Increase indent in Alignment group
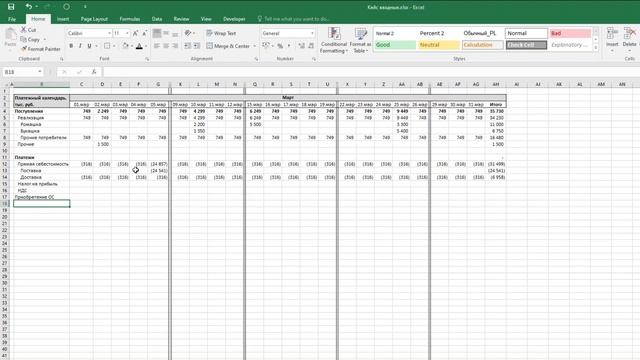640x360 pixels. coord(197,46)
